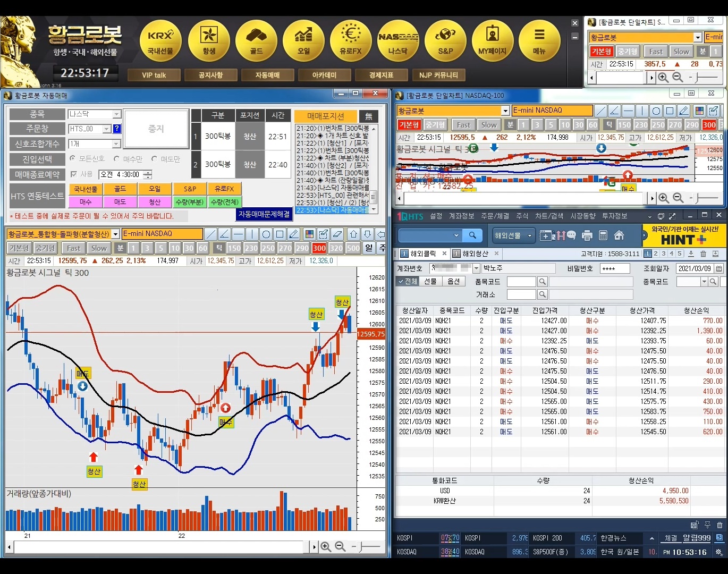Open the 종목코드 dropdown arrow

point(704,282)
